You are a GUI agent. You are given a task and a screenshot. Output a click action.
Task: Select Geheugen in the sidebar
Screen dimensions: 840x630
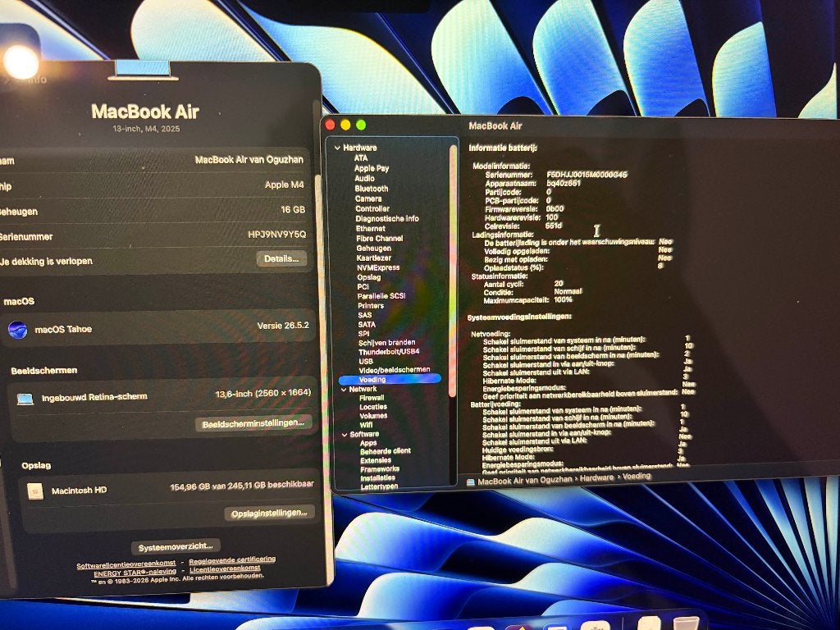coord(374,249)
